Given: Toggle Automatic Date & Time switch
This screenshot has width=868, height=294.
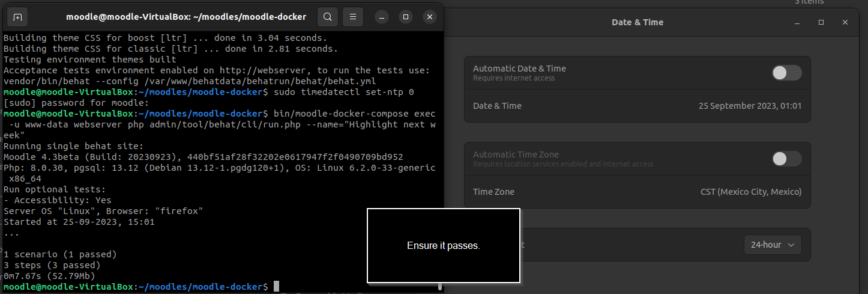Looking at the screenshot, I should [786, 73].
